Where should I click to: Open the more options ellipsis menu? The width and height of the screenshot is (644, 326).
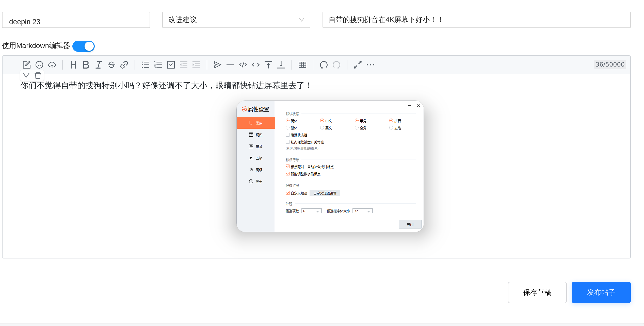(371, 65)
